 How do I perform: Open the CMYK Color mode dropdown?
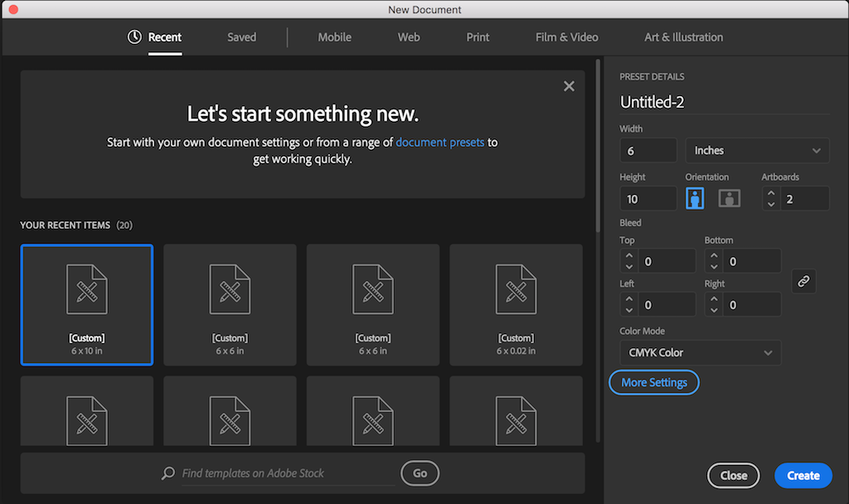tap(699, 352)
